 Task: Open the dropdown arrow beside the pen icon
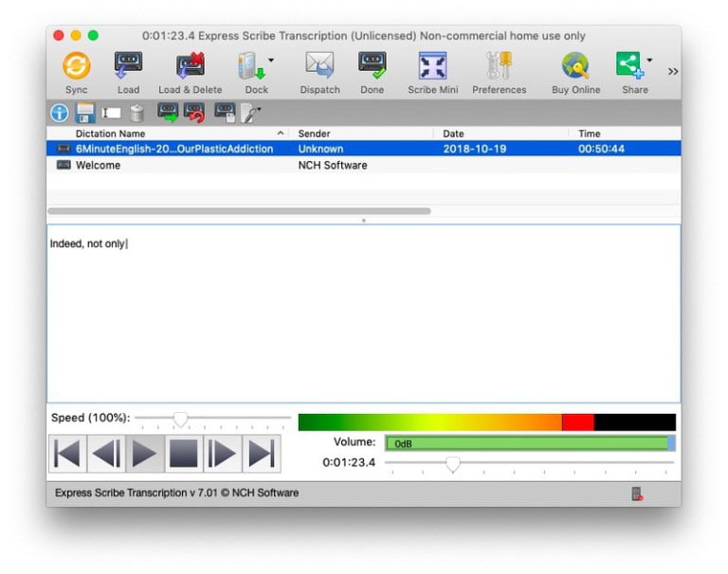259,109
